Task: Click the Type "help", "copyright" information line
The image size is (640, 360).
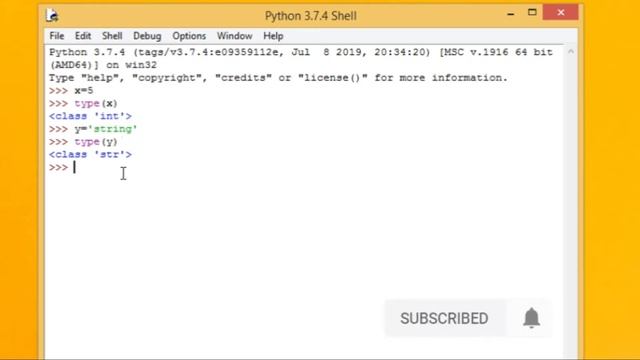Action: 278,78
